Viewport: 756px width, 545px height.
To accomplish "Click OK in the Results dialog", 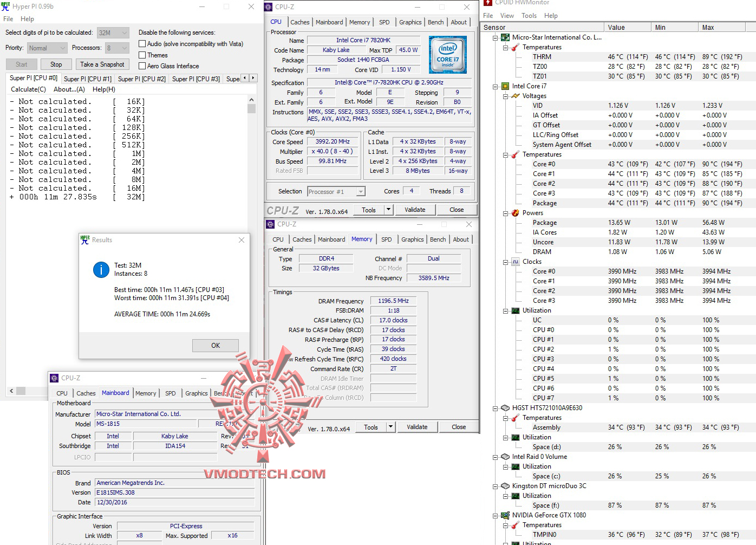I will (x=215, y=345).
